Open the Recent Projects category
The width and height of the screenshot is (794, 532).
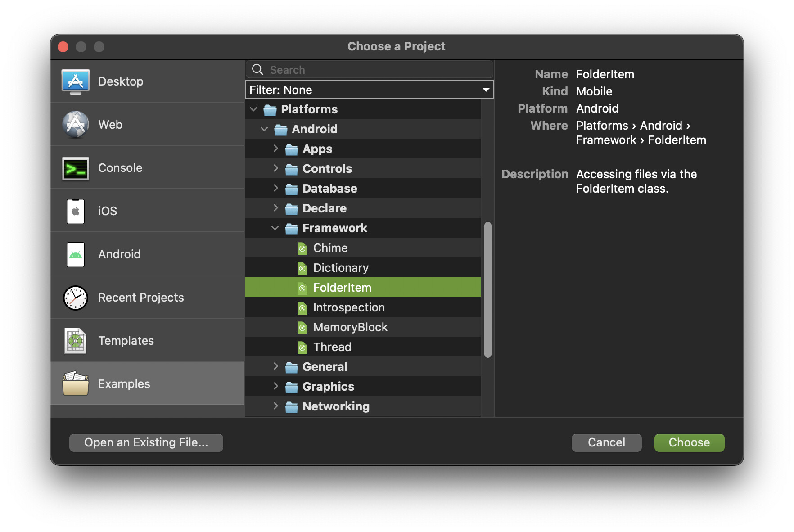coord(148,298)
